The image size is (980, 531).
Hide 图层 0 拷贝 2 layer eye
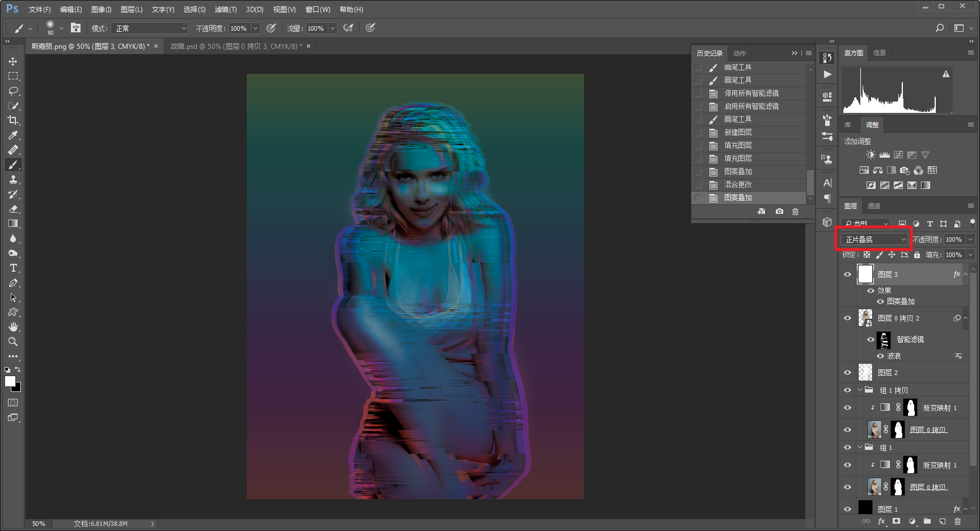tap(847, 318)
